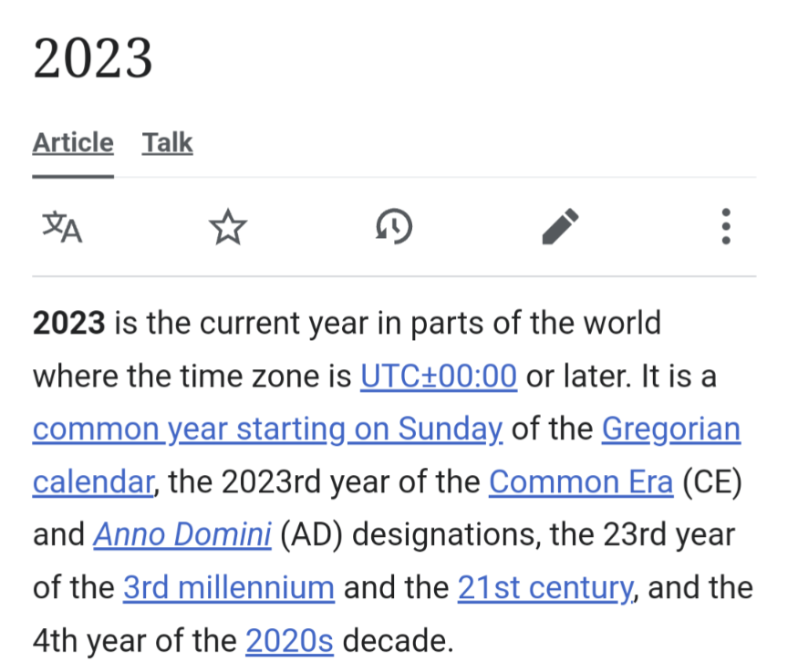Click the (AD) abbreviation text
This screenshot has width=788, height=672.
click(x=312, y=535)
